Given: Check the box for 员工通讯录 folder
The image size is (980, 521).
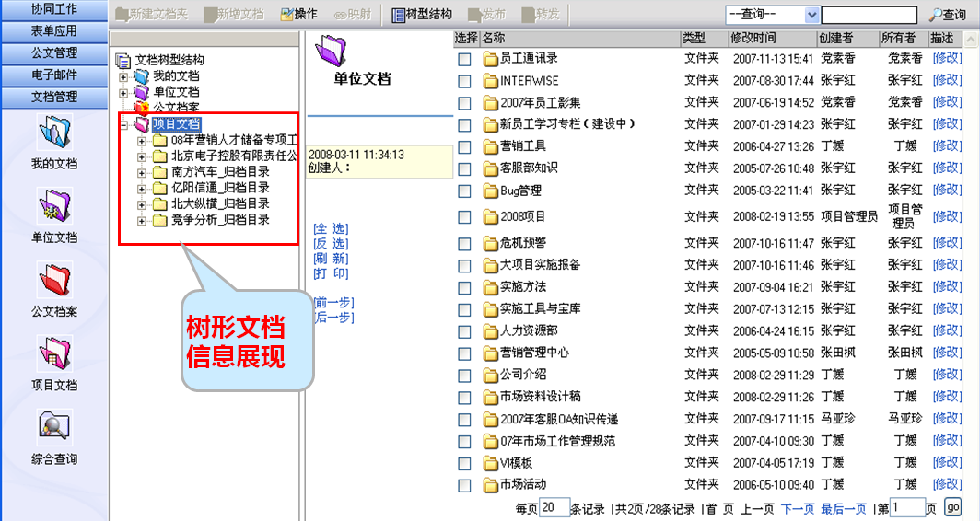Looking at the screenshot, I should coord(465,59).
